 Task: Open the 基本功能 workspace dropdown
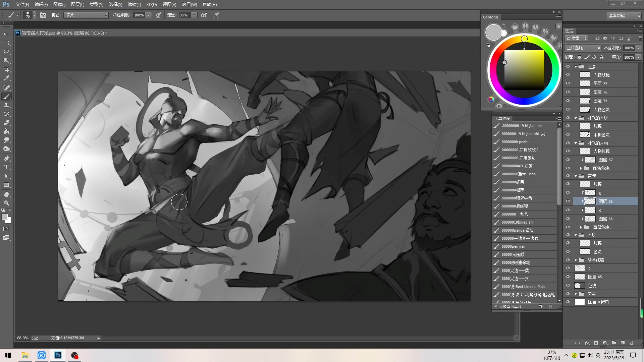click(x=624, y=15)
